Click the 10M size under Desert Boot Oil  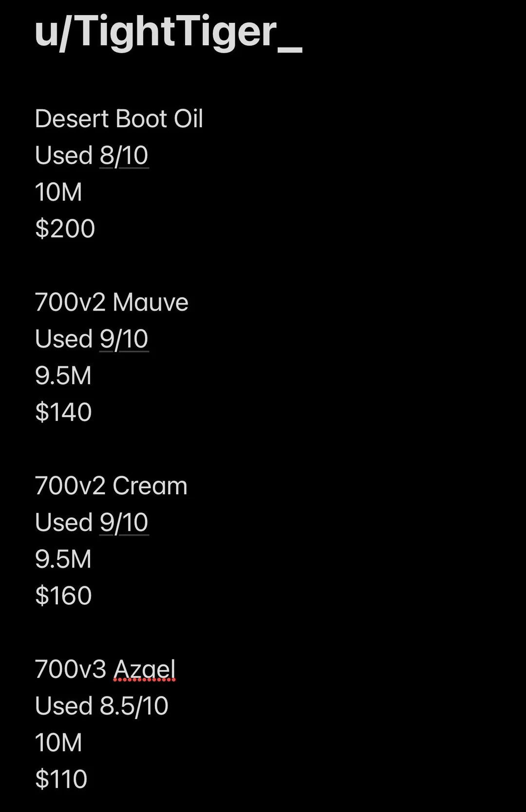point(58,192)
